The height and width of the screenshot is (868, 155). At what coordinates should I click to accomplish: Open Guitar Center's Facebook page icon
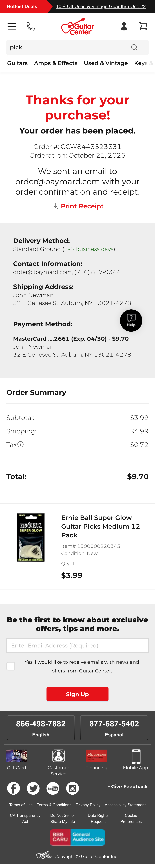pyautogui.click(x=14, y=788)
